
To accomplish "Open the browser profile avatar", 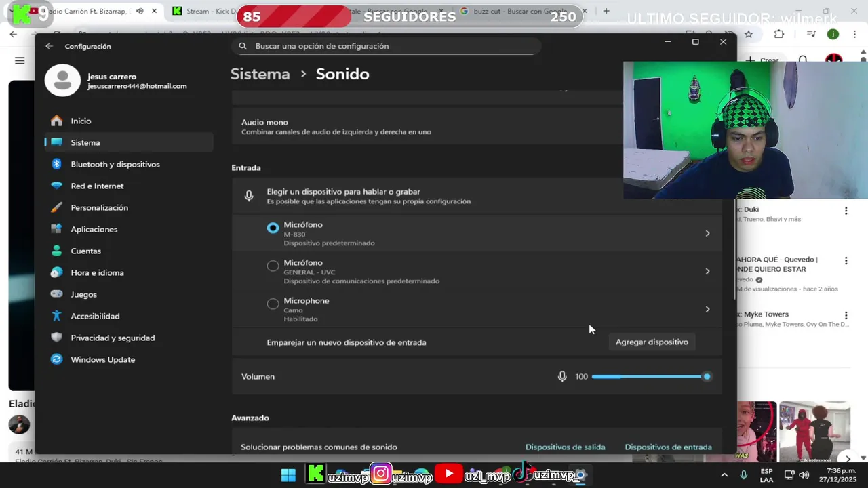I will point(833,34).
